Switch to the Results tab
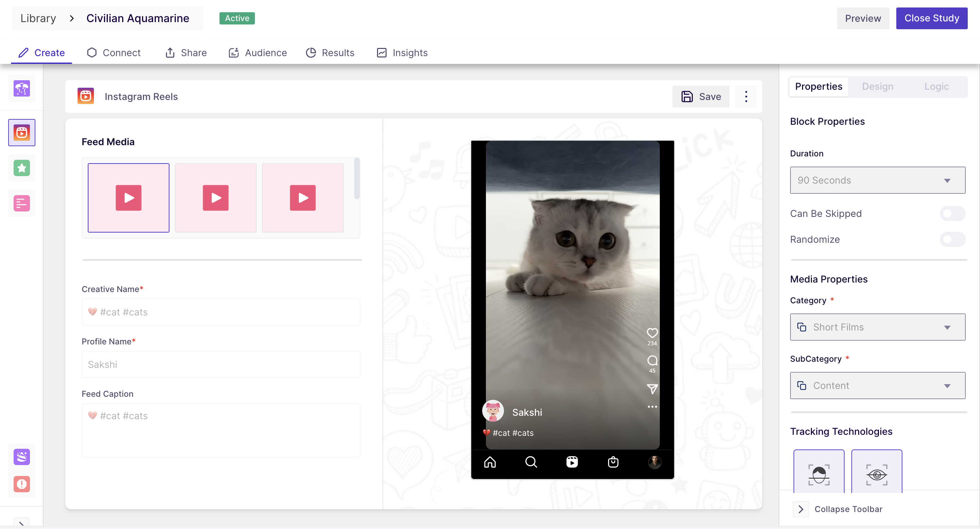The height and width of the screenshot is (529, 980). coord(330,53)
